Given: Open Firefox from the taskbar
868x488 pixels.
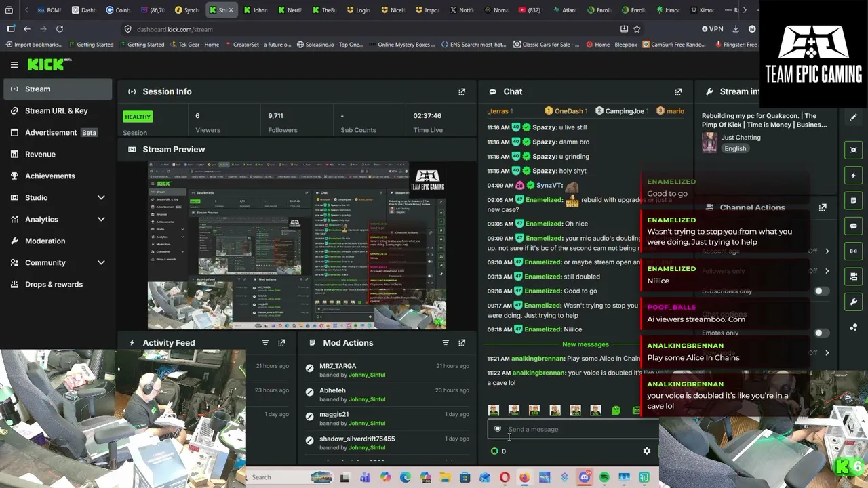Looking at the screenshot, I should pyautogui.click(x=524, y=478).
